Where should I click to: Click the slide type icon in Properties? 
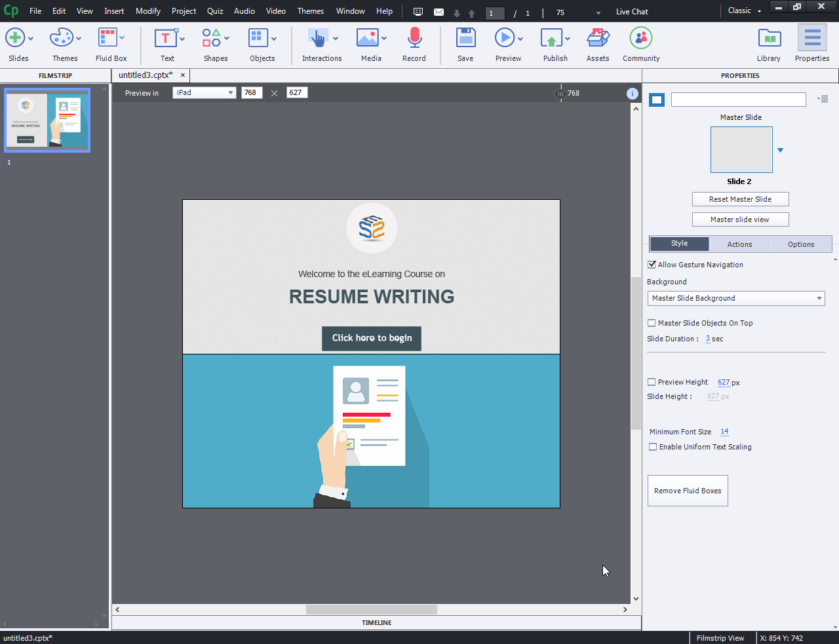pyautogui.click(x=657, y=100)
